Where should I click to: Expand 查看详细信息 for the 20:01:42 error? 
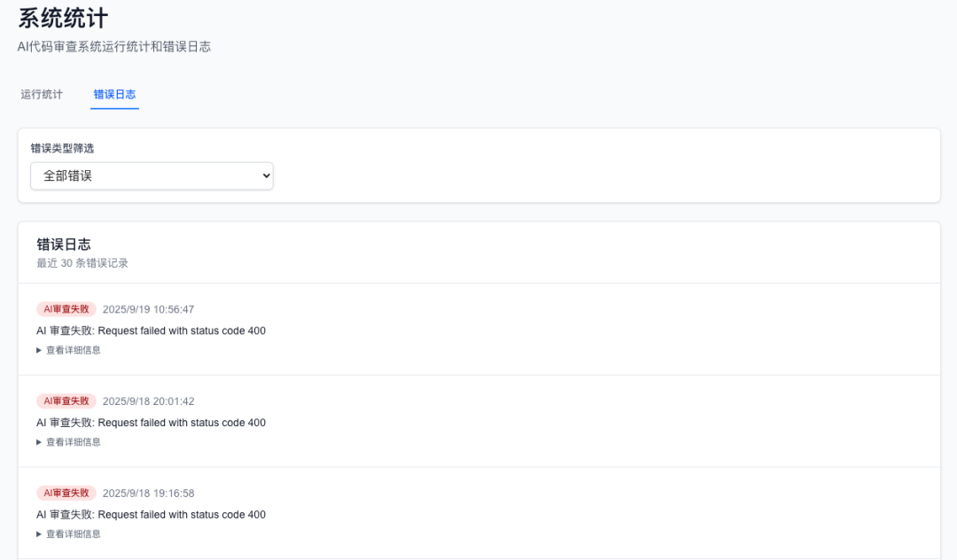point(68,442)
